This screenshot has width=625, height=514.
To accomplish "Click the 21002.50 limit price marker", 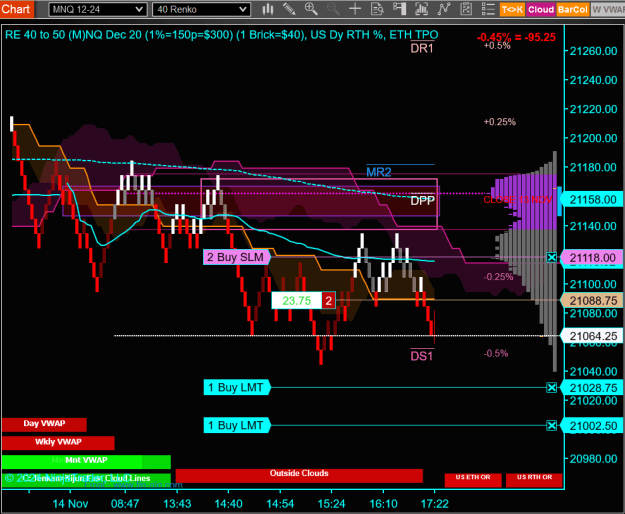I will [592, 426].
